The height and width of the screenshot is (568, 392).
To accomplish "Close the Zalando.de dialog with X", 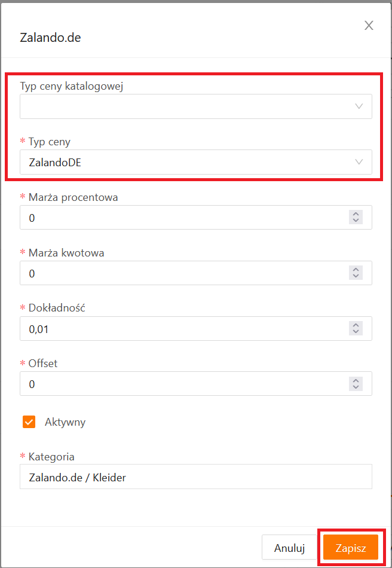I will coord(369,25).
